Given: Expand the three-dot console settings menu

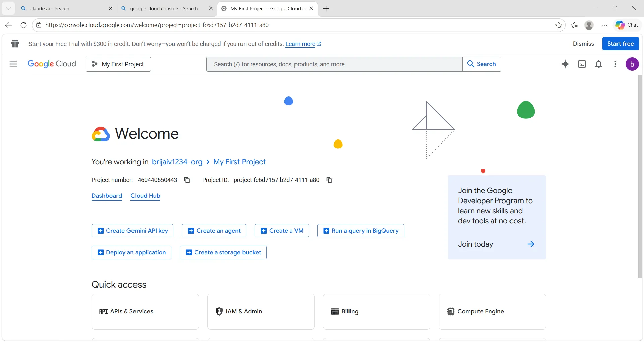Looking at the screenshot, I should point(615,64).
